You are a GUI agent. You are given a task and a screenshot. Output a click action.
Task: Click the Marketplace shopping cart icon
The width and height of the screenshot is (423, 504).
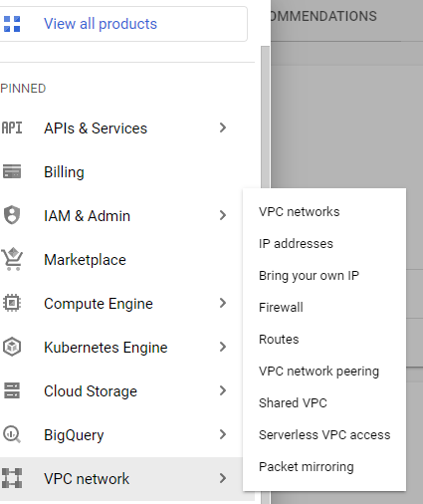pyautogui.click(x=12, y=259)
